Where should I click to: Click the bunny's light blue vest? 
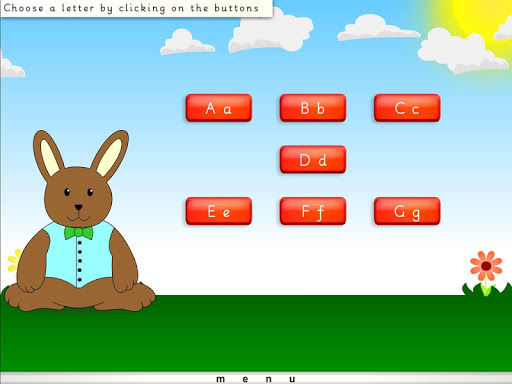(79, 254)
